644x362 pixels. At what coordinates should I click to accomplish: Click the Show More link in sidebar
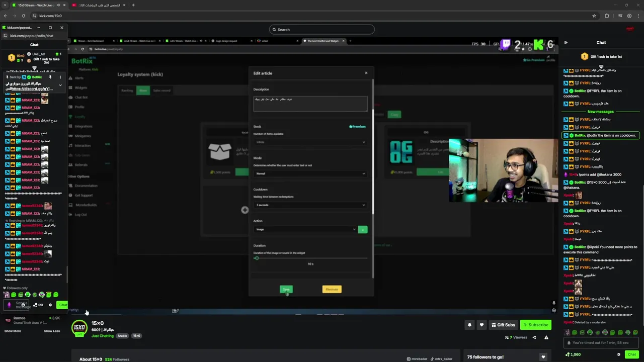point(13,331)
